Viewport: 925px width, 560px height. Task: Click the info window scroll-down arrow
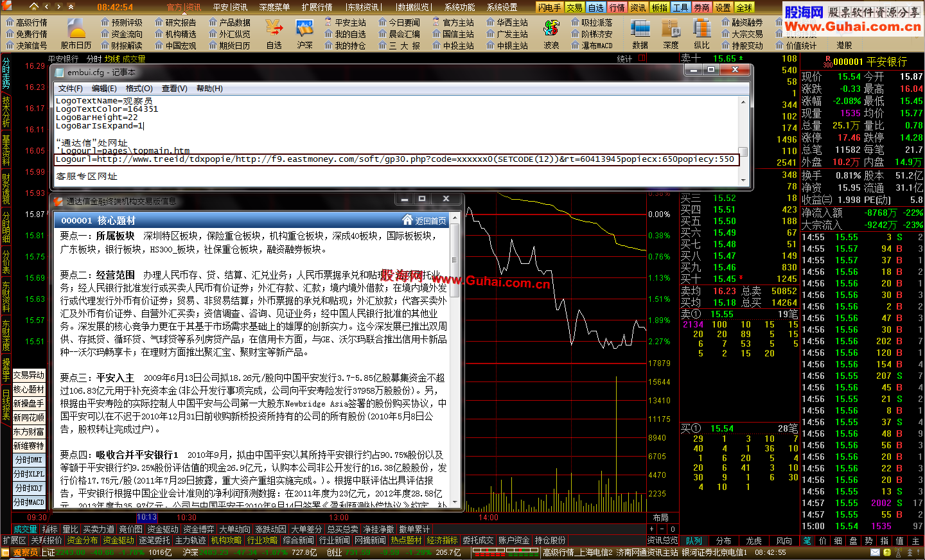[x=455, y=502]
